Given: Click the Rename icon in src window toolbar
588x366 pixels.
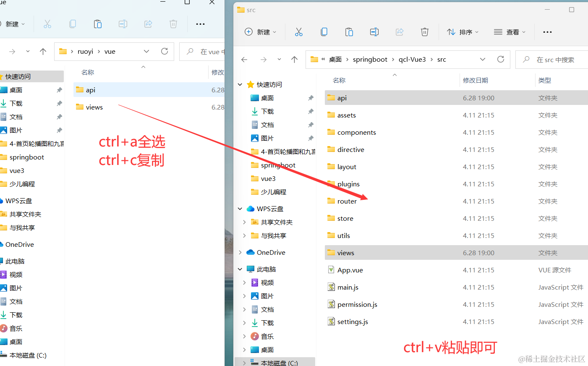Looking at the screenshot, I should [374, 32].
